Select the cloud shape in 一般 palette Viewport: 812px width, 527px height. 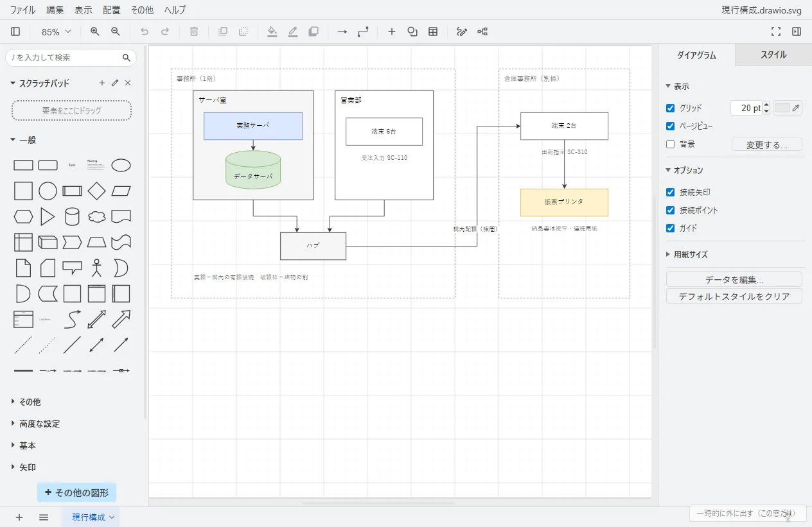(96, 216)
